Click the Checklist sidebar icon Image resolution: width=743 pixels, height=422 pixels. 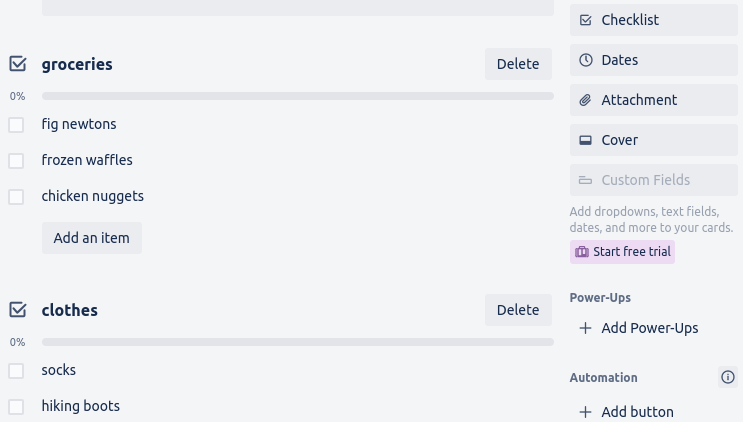coord(586,20)
